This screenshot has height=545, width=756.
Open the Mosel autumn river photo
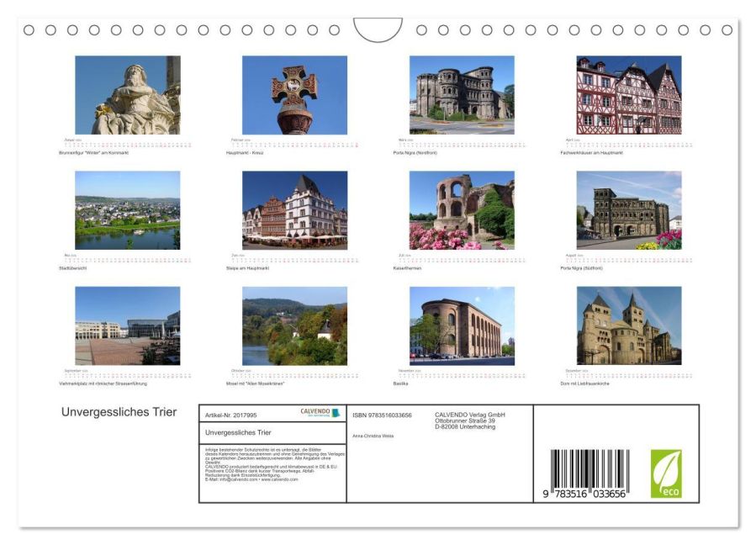point(294,326)
